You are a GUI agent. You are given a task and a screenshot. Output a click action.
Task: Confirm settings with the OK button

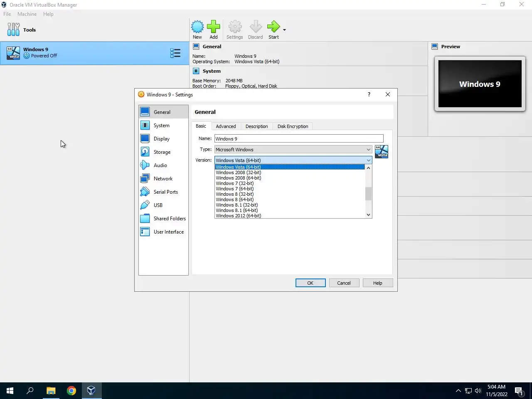(x=310, y=283)
